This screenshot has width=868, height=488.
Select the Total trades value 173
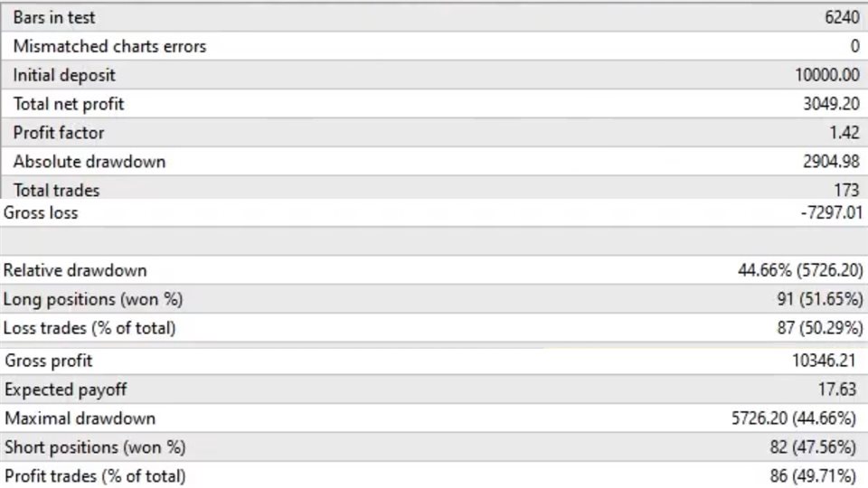click(x=846, y=191)
